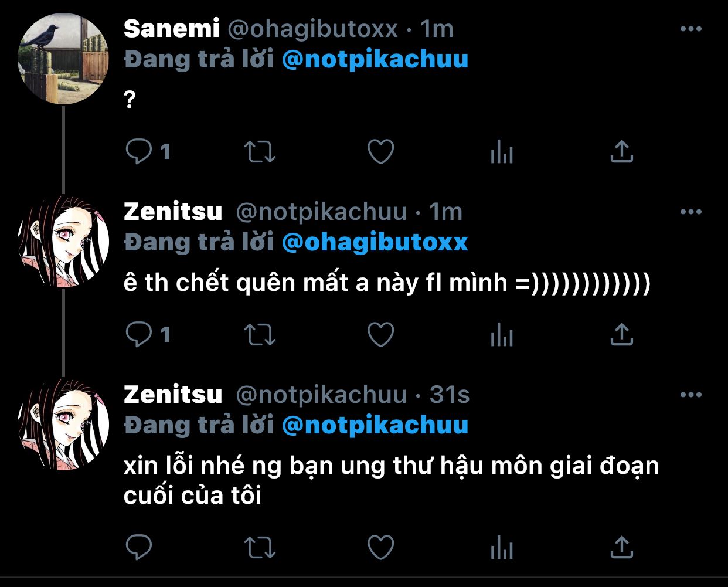728x587 pixels.
Task: Like Zenitsu's 31s-old tweet
Action: coord(380,548)
